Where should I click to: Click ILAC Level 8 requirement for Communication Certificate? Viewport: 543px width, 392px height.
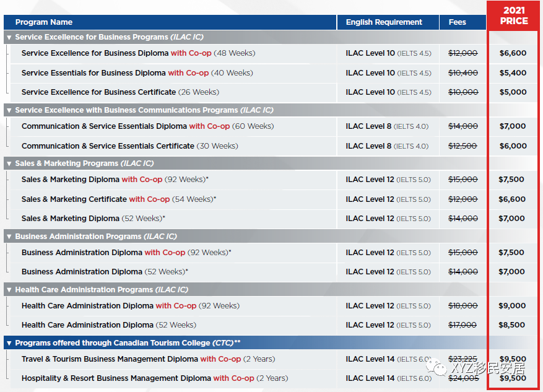pos(387,146)
